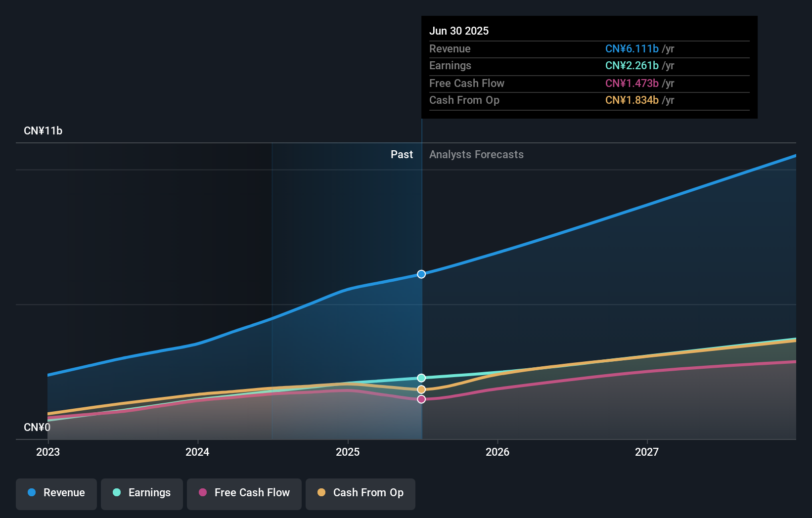Select the pink Free Cash Flow marker on chart

(x=421, y=399)
